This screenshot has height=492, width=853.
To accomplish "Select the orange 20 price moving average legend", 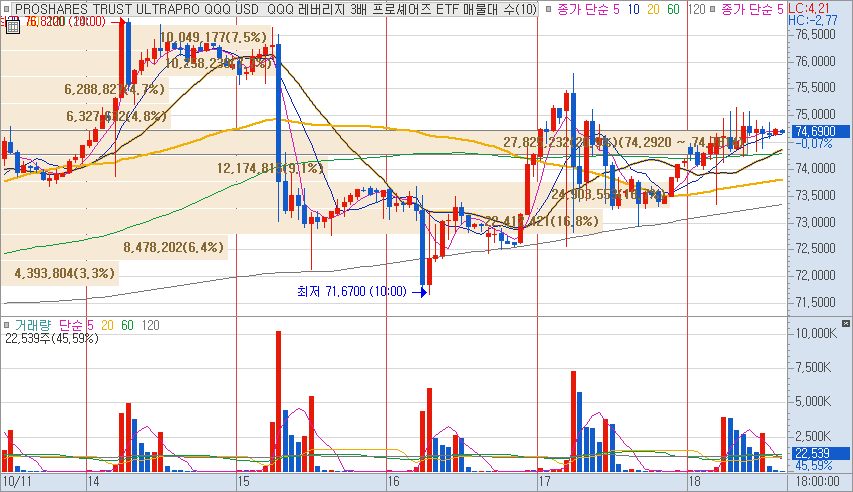I will pyautogui.click(x=653, y=9).
